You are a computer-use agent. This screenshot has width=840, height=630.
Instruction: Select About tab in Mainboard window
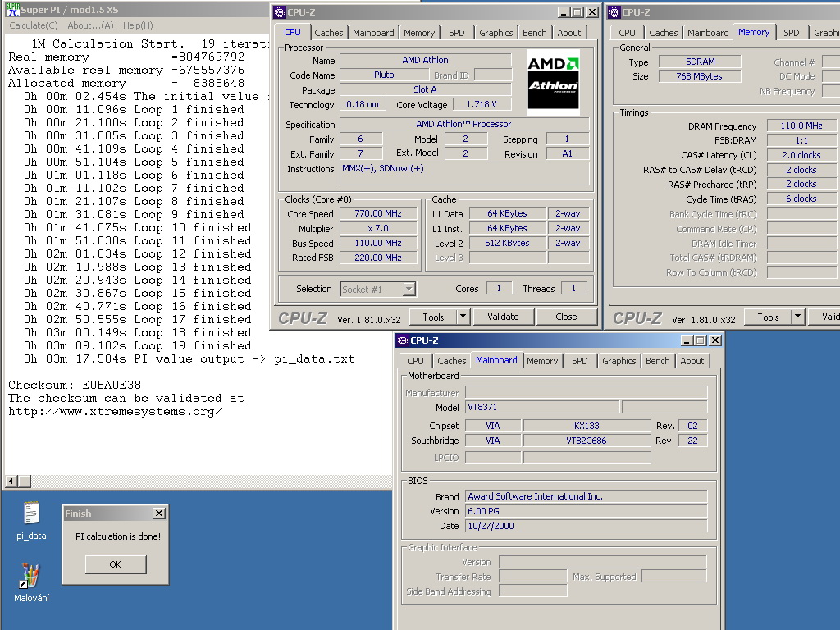click(692, 361)
